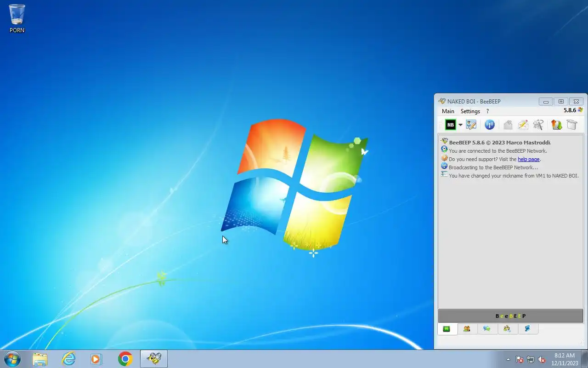Click the NB user avatar status button
588x368 pixels.
coord(450,125)
